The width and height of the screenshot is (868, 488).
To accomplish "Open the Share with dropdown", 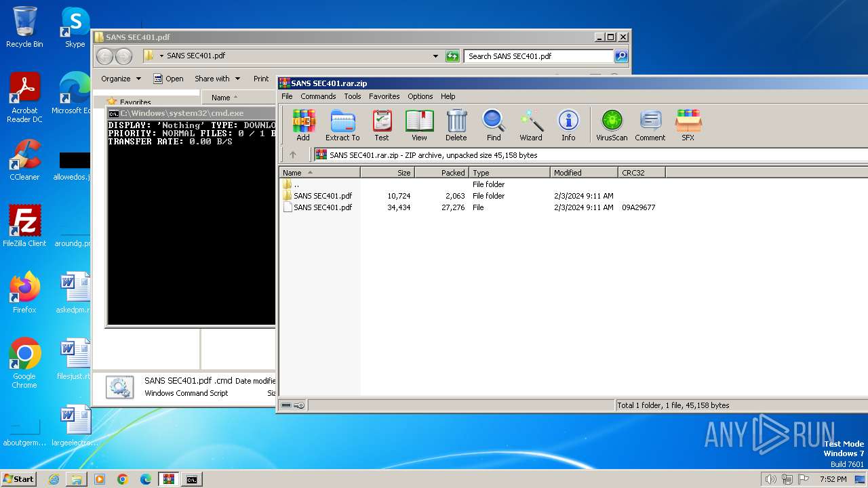I will coord(217,79).
